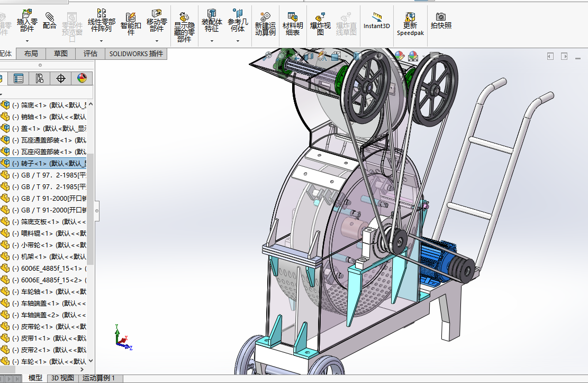The height and width of the screenshot is (383, 588).
Task: Expand dropdown under Assembly Features (装配体特征)
Action: [x=212, y=41]
